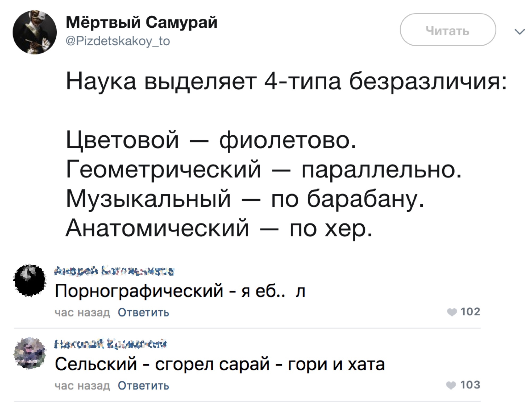Screen dimensions: 532x419
Task: Click avatar of the 'Сельский' commenter
Action: pyautogui.click(x=30, y=353)
